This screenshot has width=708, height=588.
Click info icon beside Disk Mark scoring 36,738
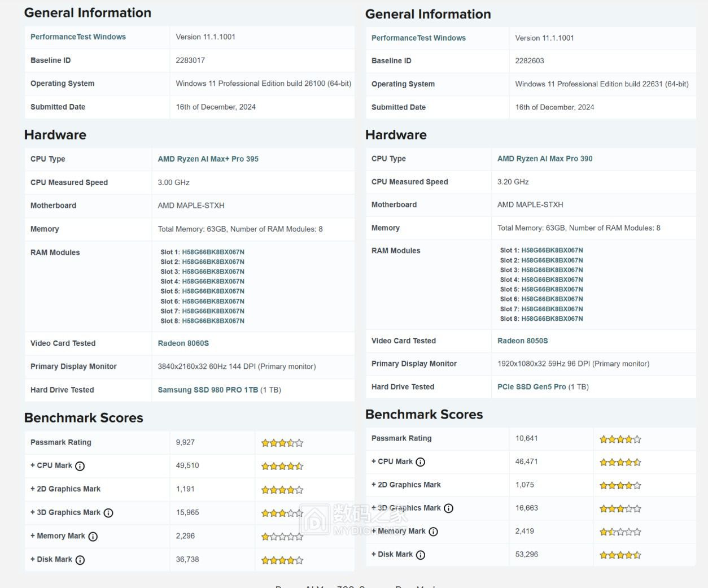click(80, 560)
